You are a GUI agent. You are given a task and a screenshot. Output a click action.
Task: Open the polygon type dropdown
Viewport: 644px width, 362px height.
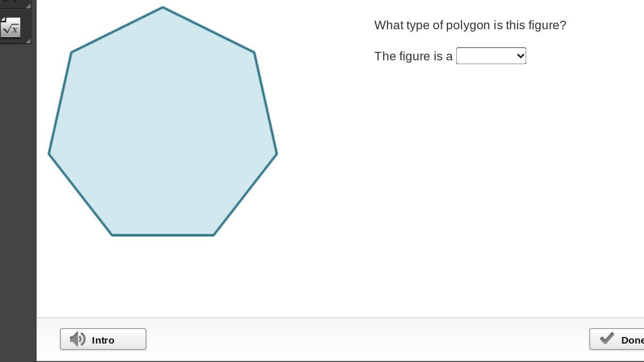491,56
